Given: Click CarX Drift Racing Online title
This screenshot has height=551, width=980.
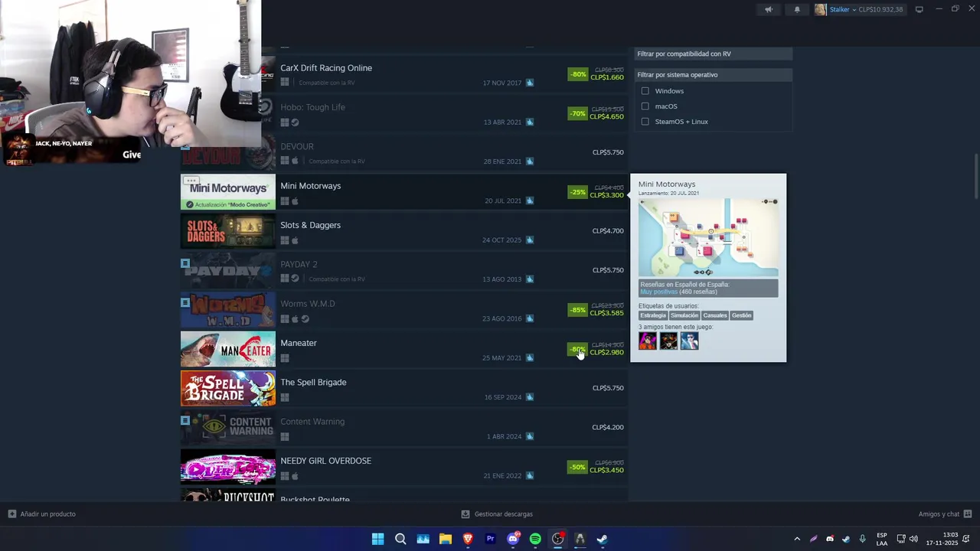Looking at the screenshot, I should point(326,68).
